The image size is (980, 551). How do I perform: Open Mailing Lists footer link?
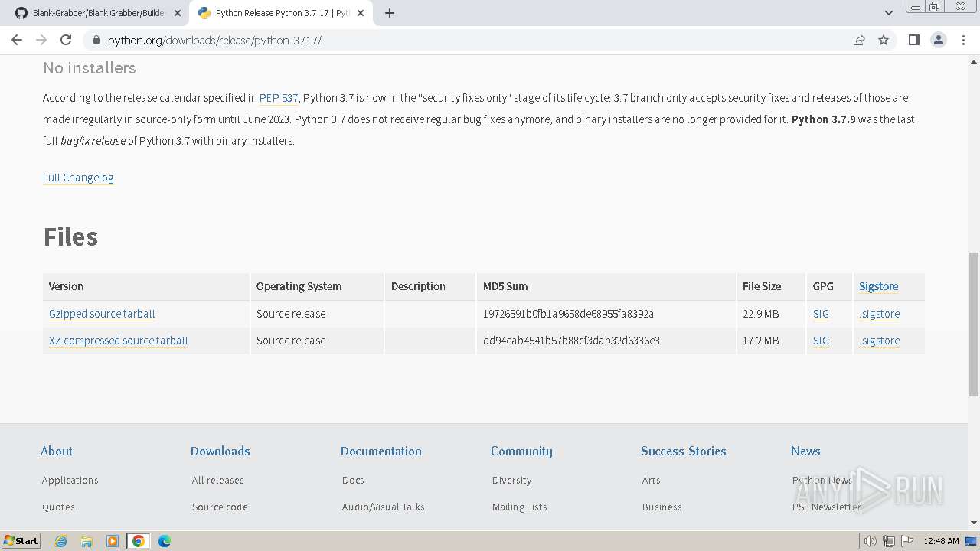pos(519,507)
